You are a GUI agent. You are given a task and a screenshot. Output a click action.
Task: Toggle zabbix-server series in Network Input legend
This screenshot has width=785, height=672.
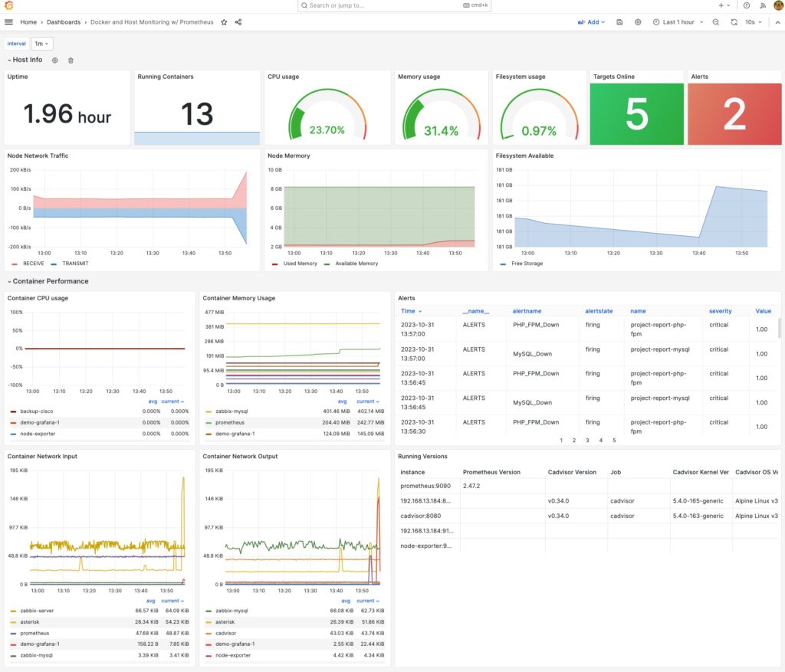(x=37, y=611)
